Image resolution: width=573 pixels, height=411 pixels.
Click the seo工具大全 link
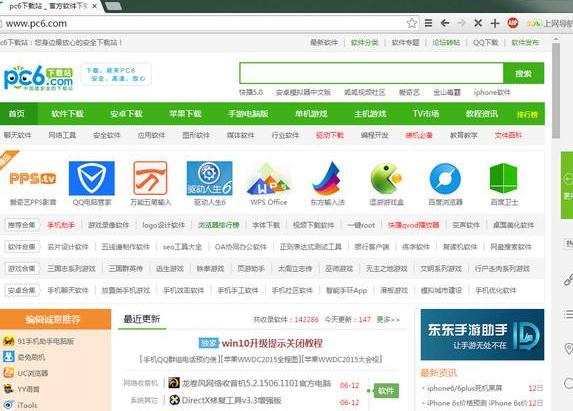[x=182, y=247]
